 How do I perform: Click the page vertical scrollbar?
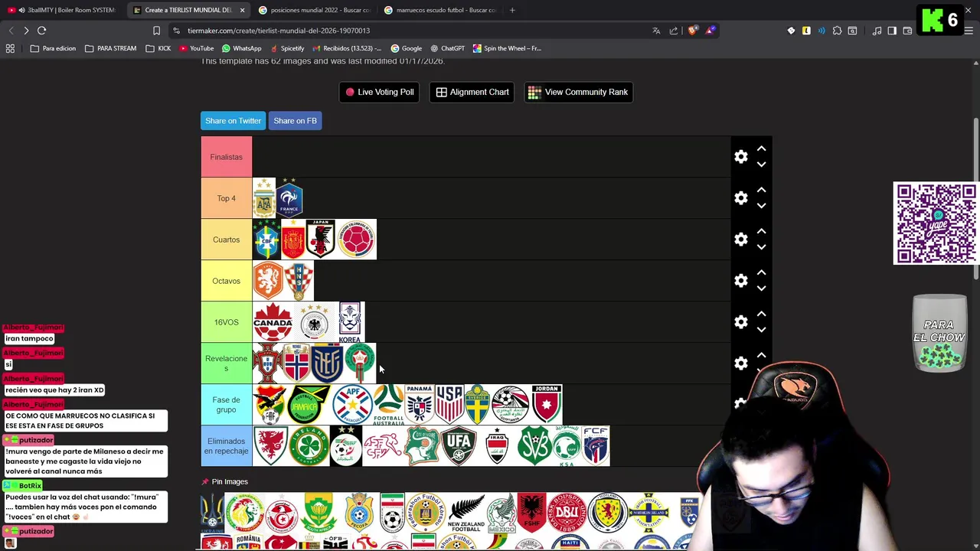pyautogui.click(x=975, y=199)
